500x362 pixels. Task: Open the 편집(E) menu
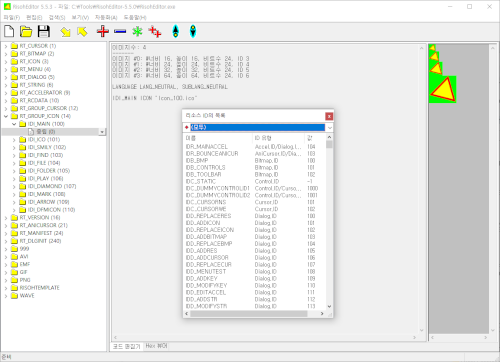(x=34, y=17)
